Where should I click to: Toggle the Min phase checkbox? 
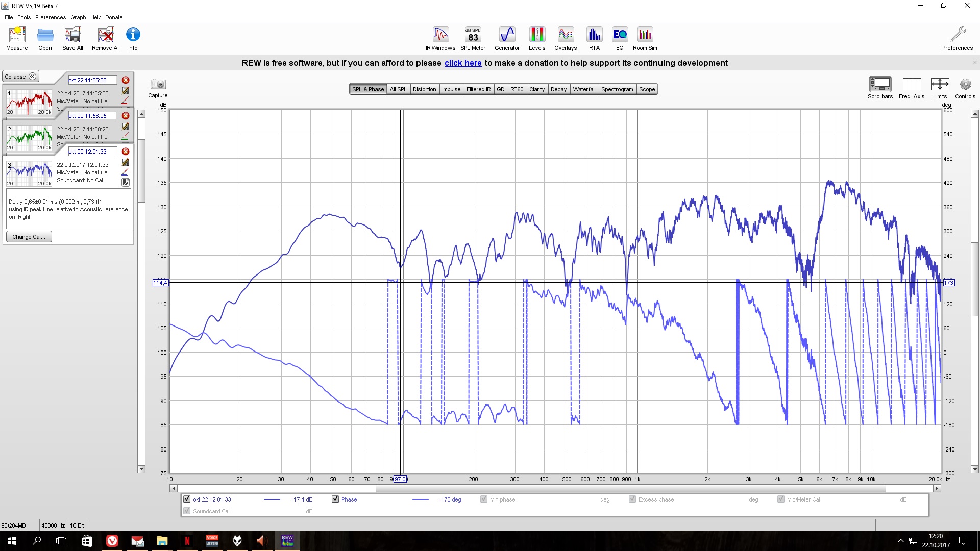(x=484, y=499)
